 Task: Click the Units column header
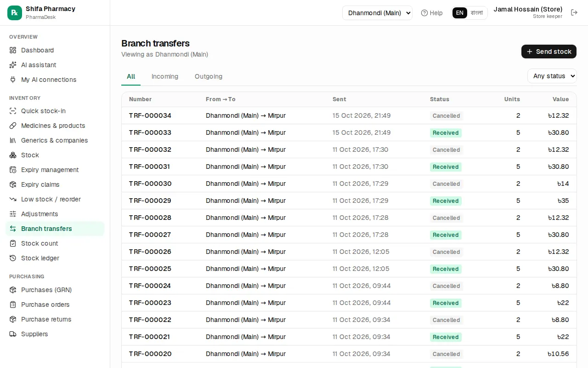tap(512, 99)
